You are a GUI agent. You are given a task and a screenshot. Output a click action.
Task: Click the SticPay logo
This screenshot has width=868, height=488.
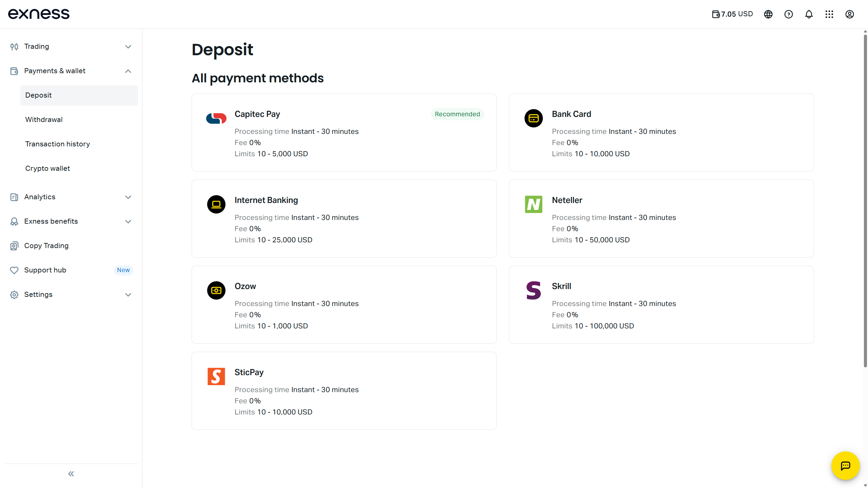(x=216, y=377)
